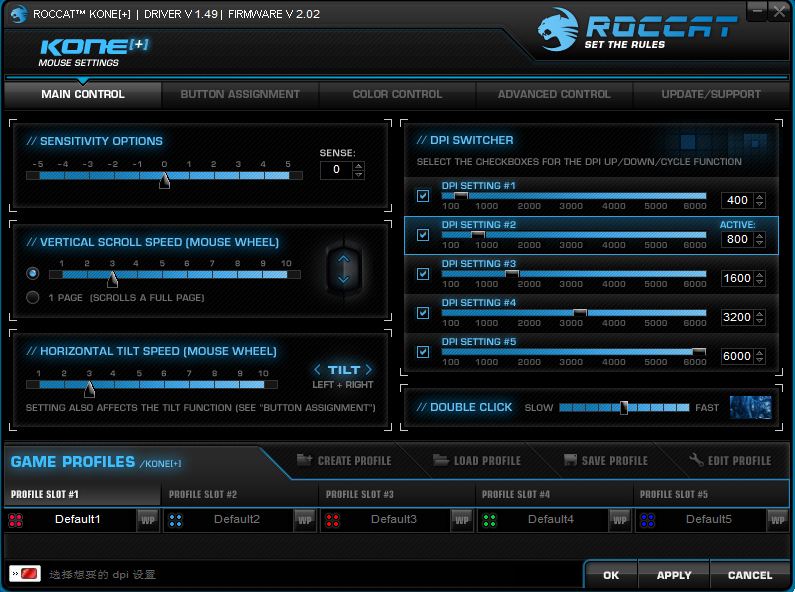Click the DPI Setting #1 value field 400

coord(737,200)
